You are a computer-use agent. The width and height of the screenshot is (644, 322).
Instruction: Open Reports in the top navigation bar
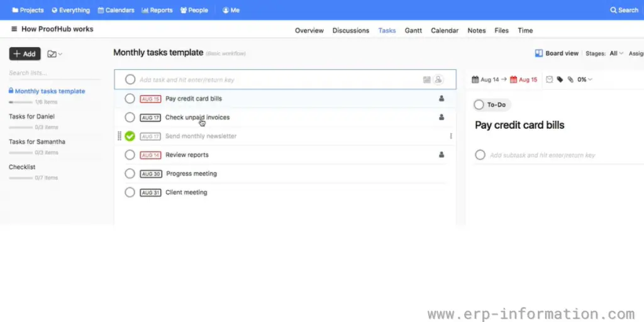point(157,10)
